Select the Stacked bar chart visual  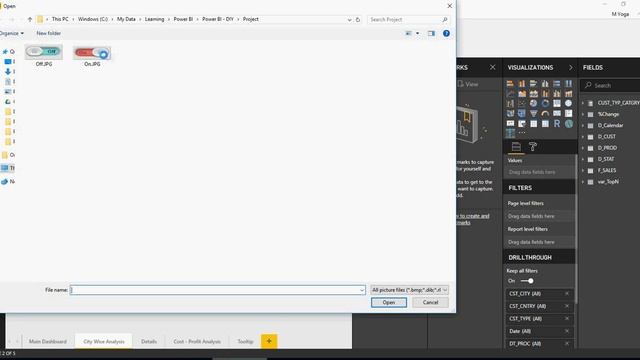click(510, 84)
